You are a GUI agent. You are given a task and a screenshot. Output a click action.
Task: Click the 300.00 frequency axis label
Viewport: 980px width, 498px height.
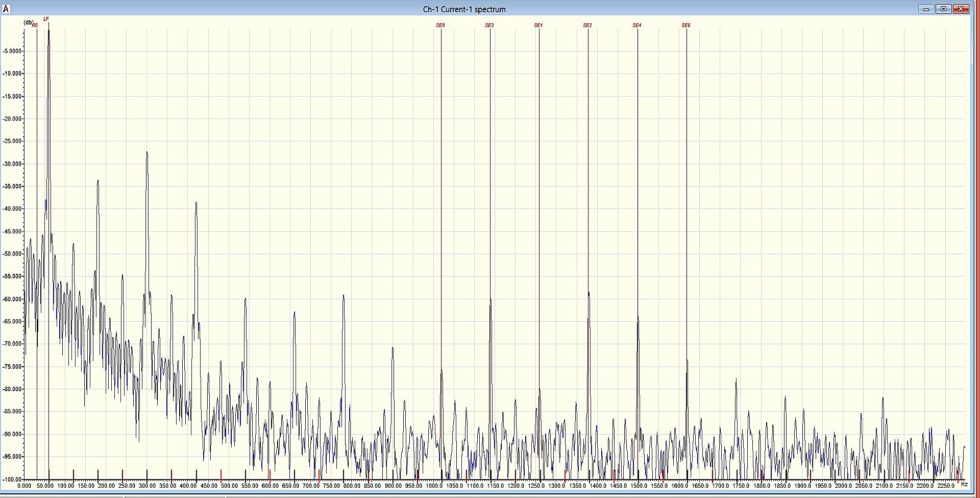click(147, 486)
